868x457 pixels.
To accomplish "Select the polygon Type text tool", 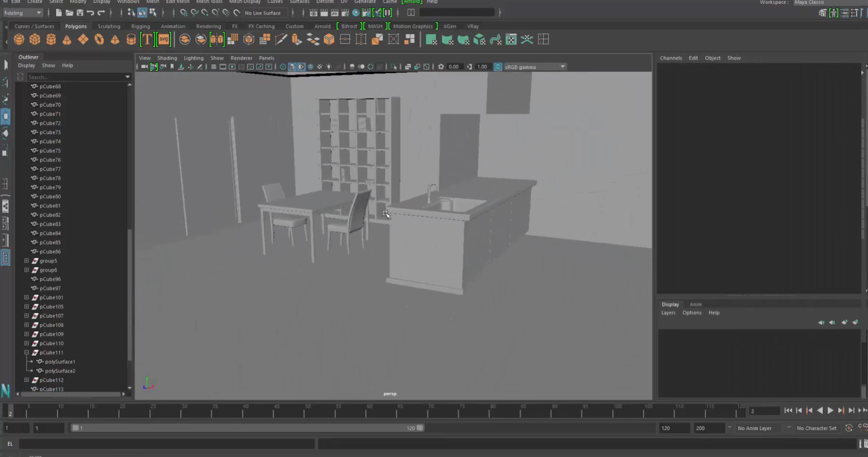I will 147,40.
